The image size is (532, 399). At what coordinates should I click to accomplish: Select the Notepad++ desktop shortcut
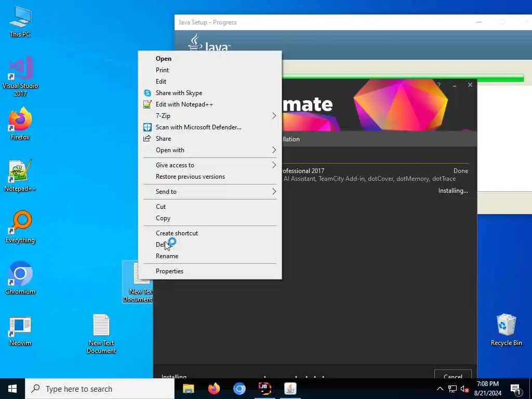click(20, 176)
